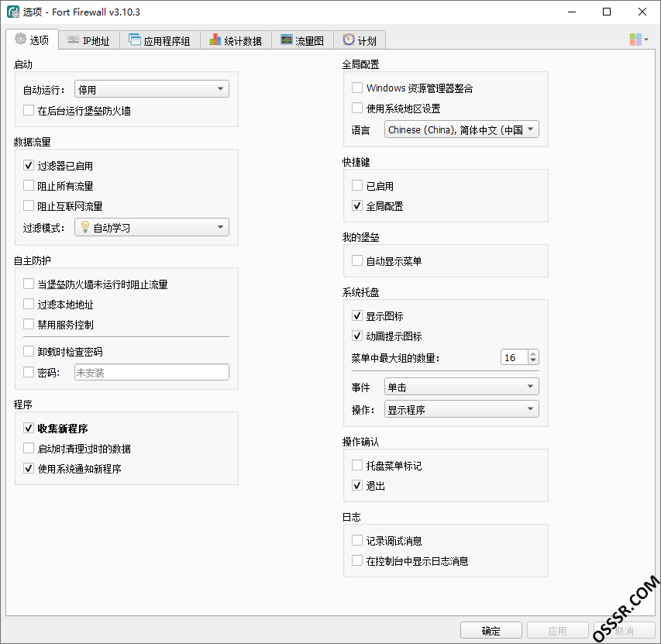
Task: Click the 密码 input field
Action: pos(152,372)
